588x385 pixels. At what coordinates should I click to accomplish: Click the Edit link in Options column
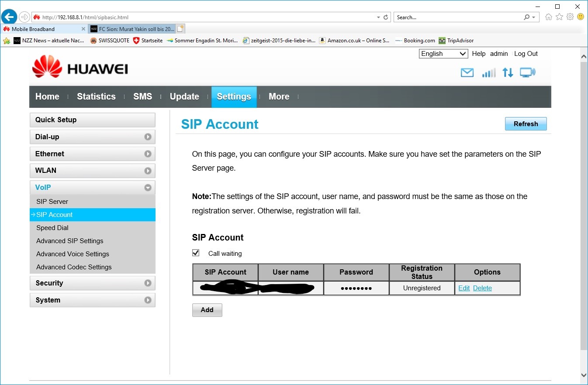[464, 288]
